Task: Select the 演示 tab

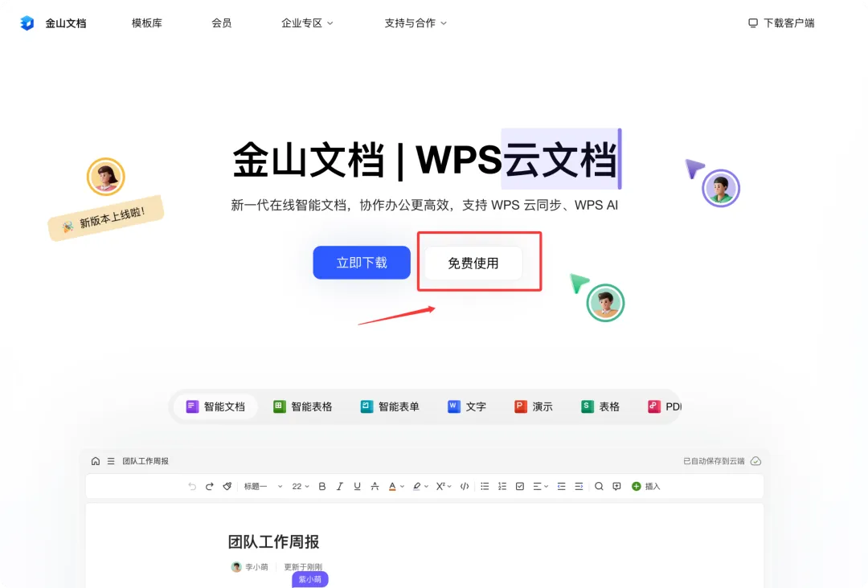Action: click(534, 406)
